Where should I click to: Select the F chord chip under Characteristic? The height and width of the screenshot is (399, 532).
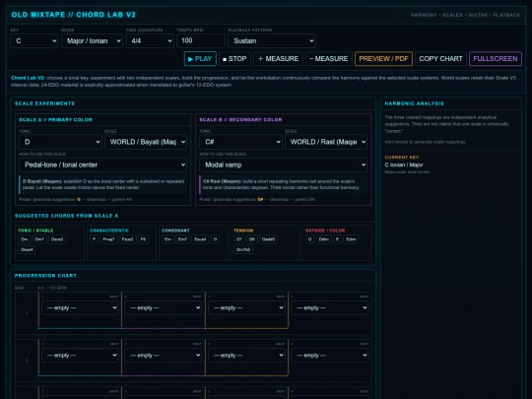pyautogui.click(x=94, y=239)
